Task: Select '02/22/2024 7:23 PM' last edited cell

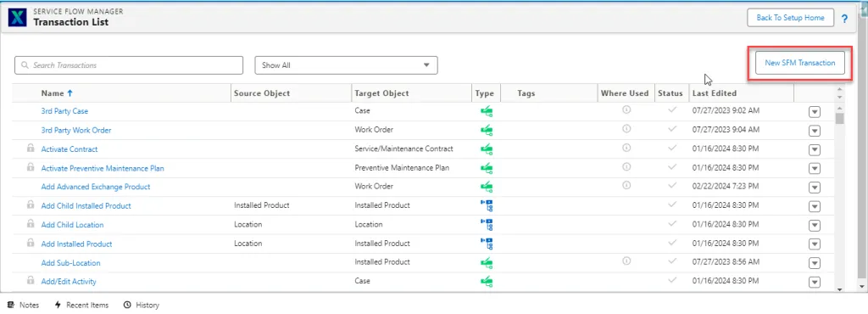Action: tap(726, 186)
